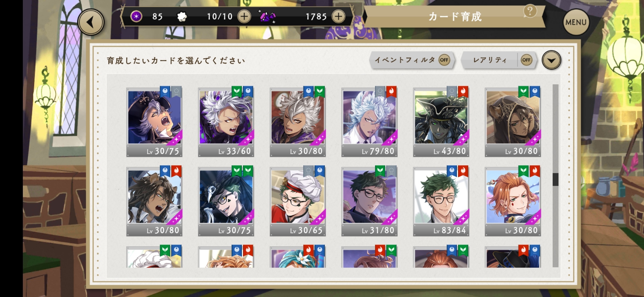Click the card list scrollbar handle
This screenshot has width=644, height=297.
coord(555,179)
